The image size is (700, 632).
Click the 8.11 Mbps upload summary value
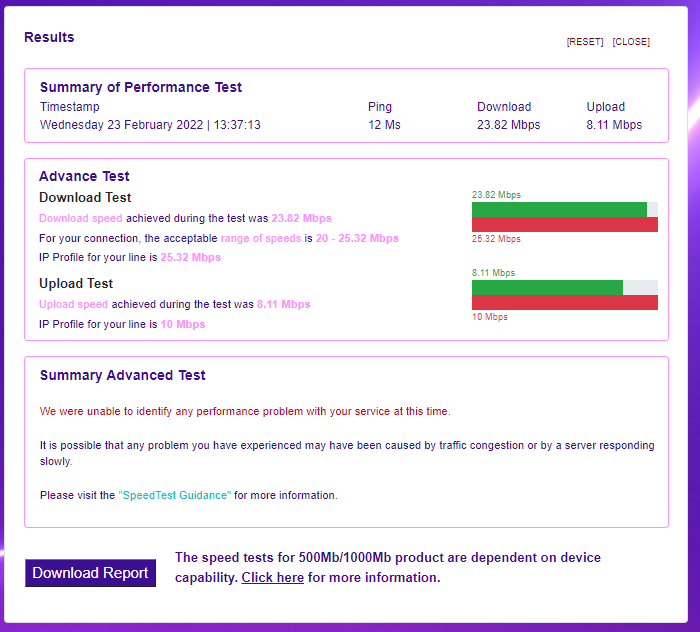tap(614, 125)
